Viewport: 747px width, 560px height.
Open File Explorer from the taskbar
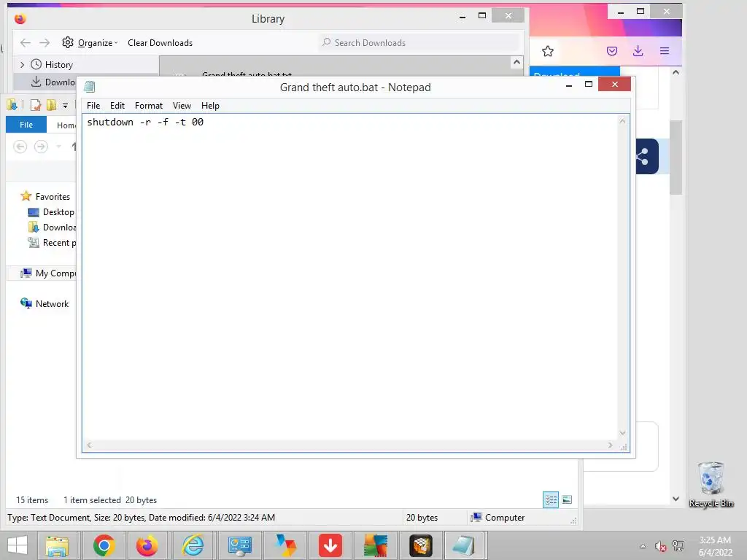57,545
